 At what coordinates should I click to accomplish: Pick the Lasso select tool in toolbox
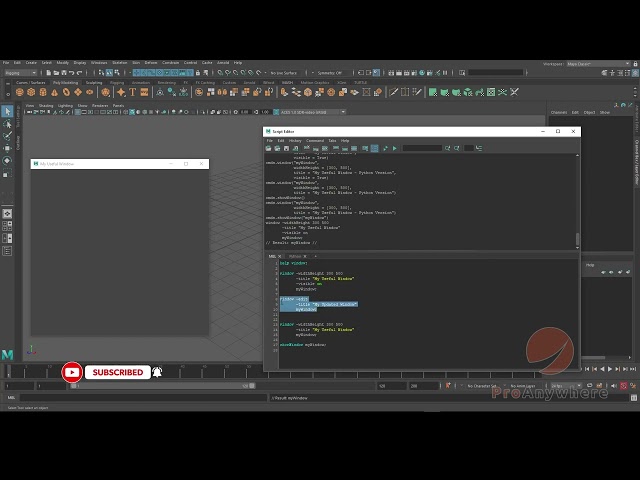tap(7, 124)
